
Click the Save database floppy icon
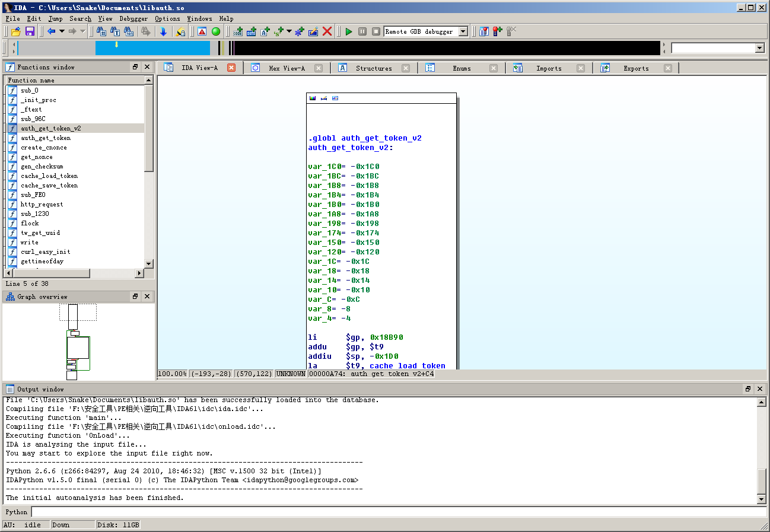[30, 31]
